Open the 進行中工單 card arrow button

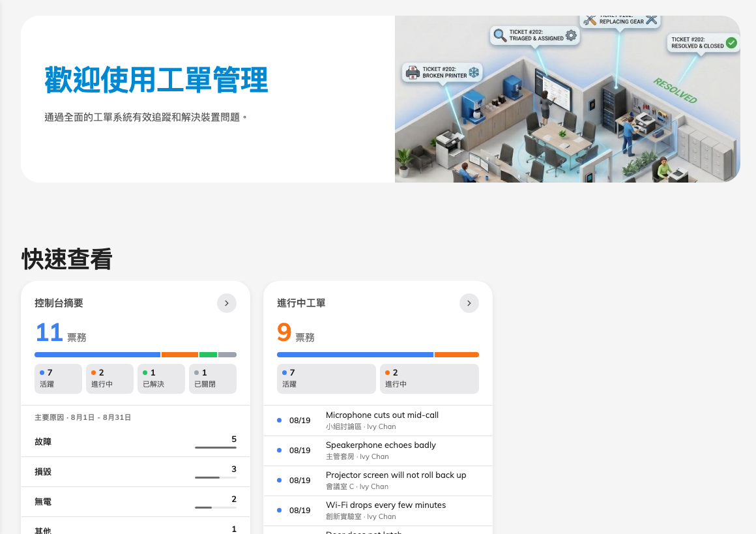point(469,303)
